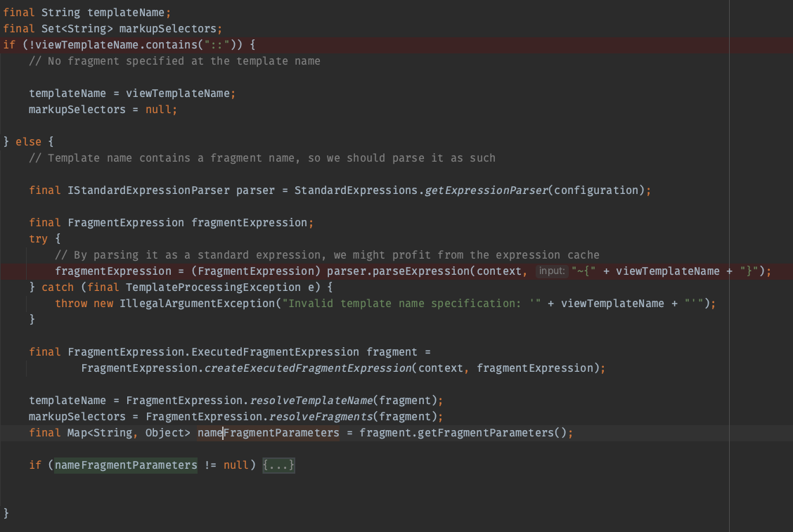Expand the folded {...} code block
The width and height of the screenshot is (793, 532).
[x=278, y=465]
